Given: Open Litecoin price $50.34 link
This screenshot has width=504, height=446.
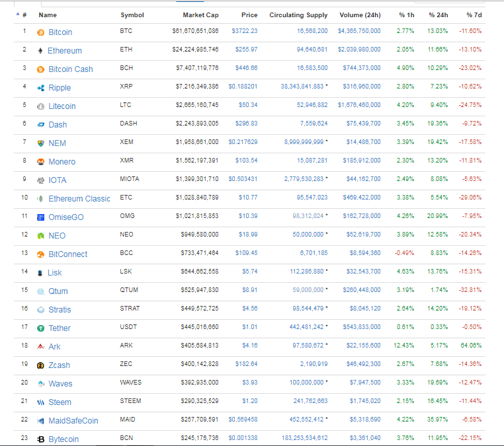Looking at the screenshot, I should click(x=248, y=105).
